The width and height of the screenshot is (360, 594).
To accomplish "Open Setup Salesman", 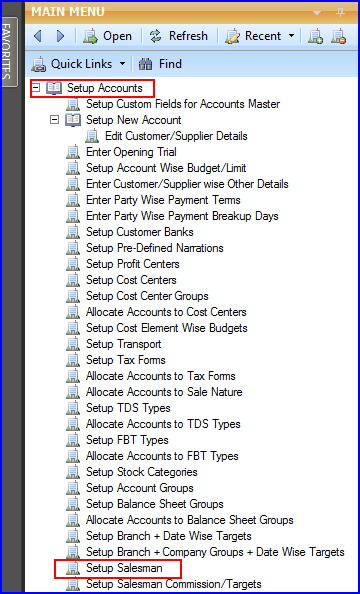I will 124,568.
